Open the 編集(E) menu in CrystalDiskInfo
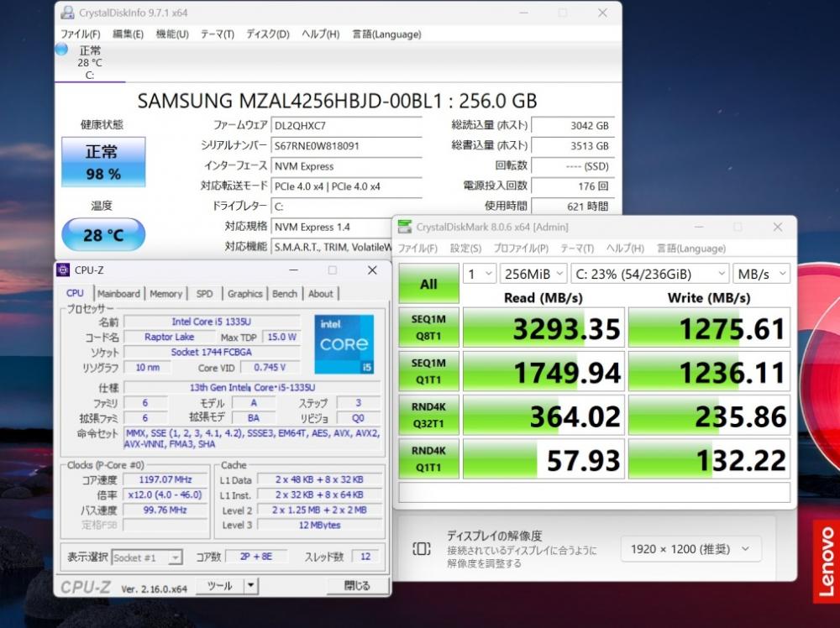 [x=128, y=34]
